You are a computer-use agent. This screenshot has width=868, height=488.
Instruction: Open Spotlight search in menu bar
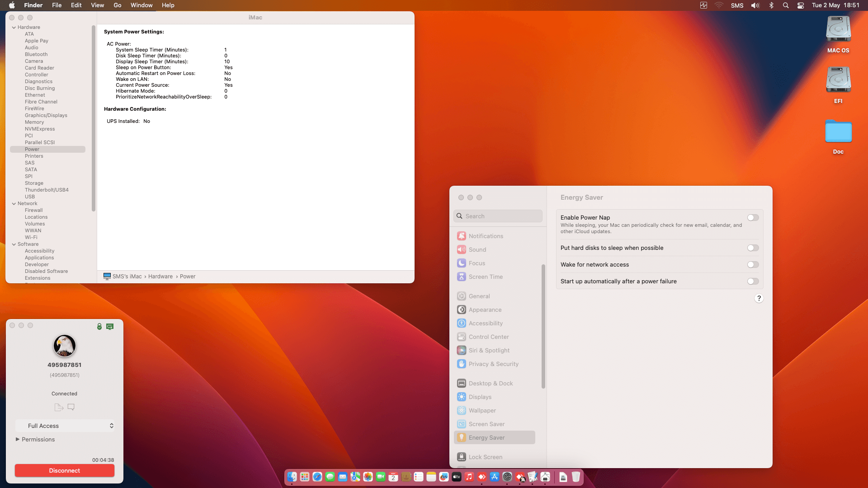click(x=786, y=5)
